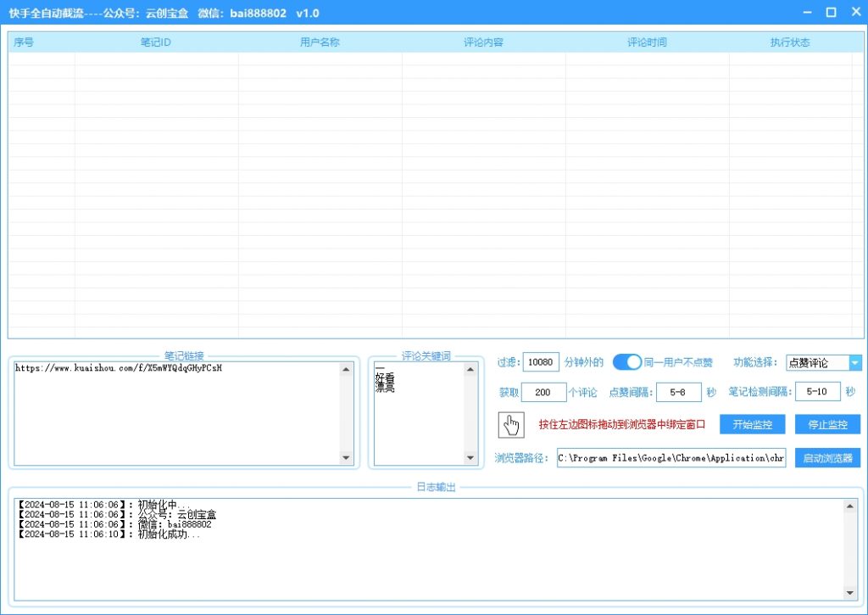Viewport: 868px width, 615px height.
Task: Click the 用户名称 column header
Action: point(320,42)
